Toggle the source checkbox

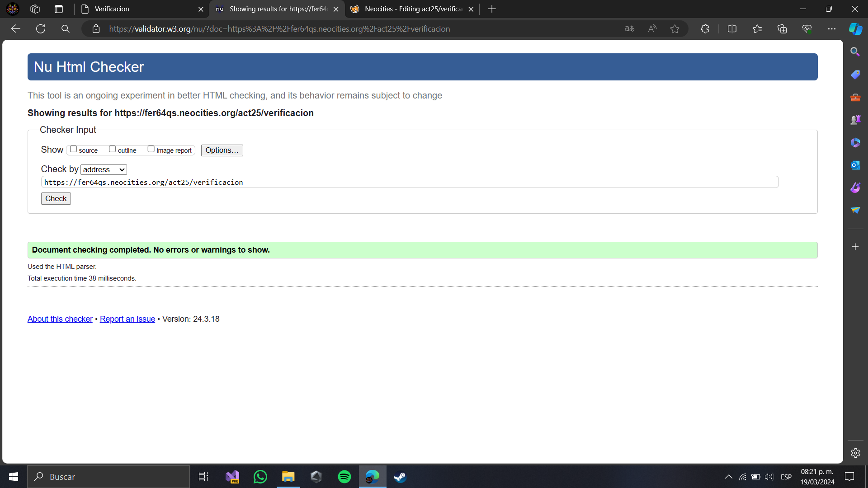73,150
